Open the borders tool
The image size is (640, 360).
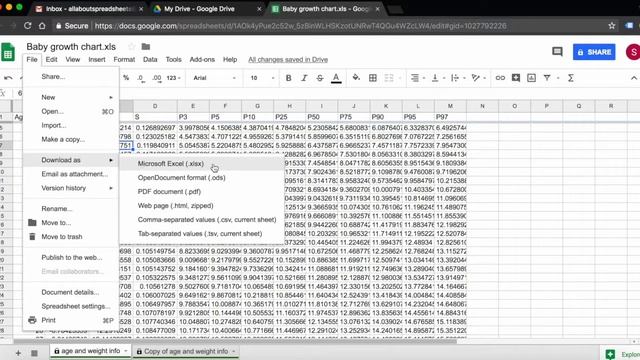pyautogui.click(x=373, y=78)
